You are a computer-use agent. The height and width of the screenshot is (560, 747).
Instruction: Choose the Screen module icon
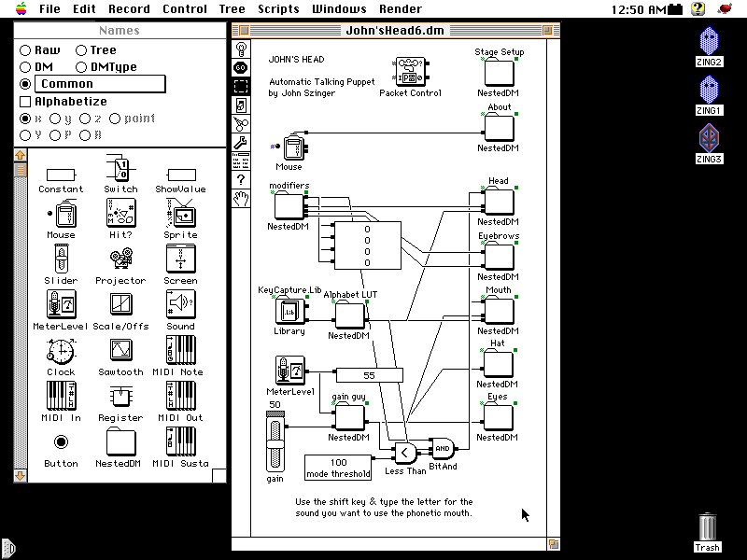point(180,259)
